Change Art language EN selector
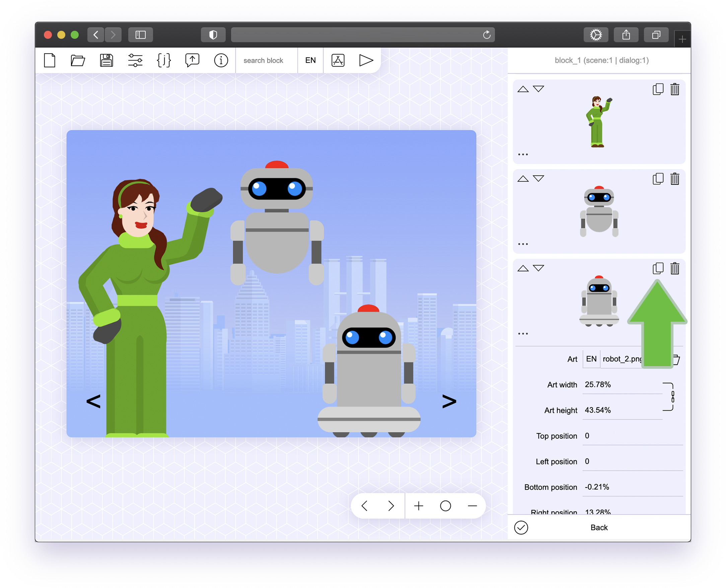Viewport: 726px width, 588px height. pyautogui.click(x=591, y=359)
